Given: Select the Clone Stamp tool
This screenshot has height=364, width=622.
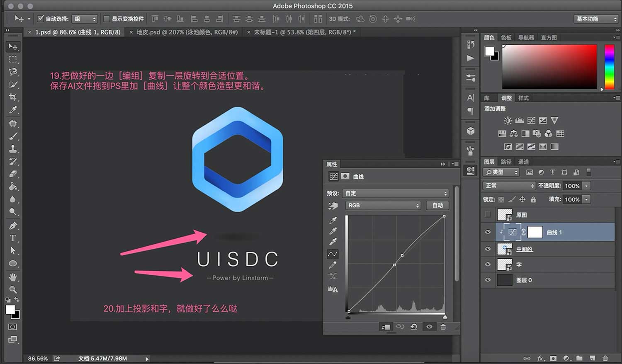Looking at the screenshot, I should pos(13,148).
